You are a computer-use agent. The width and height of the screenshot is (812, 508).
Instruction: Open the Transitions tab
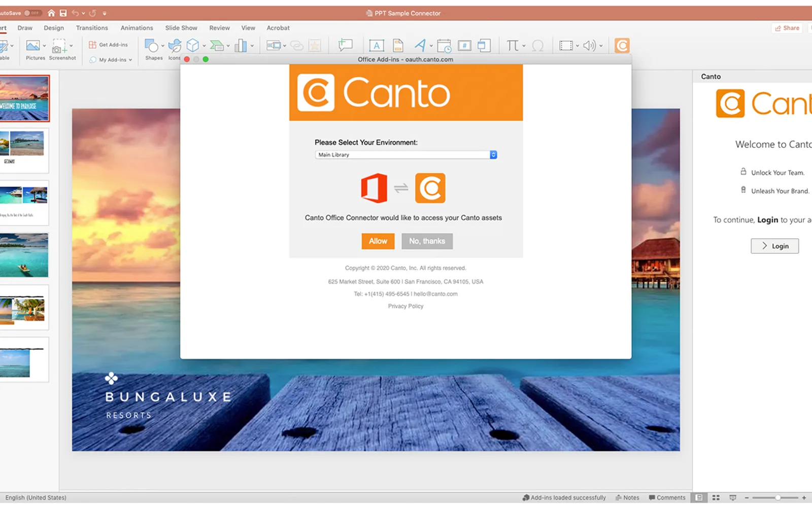tap(92, 28)
